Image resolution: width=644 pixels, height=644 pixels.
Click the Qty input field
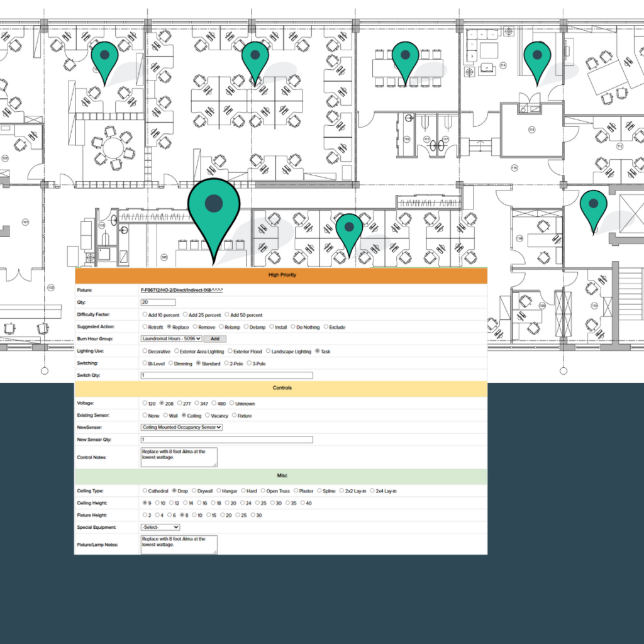[x=158, y=303]
